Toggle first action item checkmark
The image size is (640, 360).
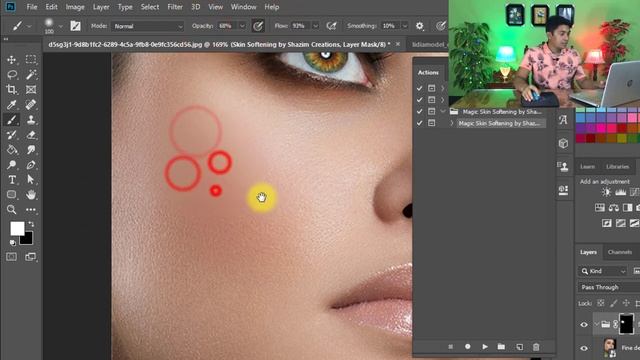pyautogui.click(x=419, y=88)
